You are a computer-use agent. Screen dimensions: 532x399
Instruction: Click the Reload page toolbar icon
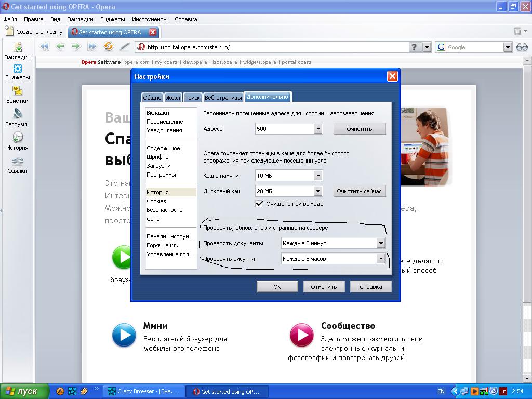(109, 46)
